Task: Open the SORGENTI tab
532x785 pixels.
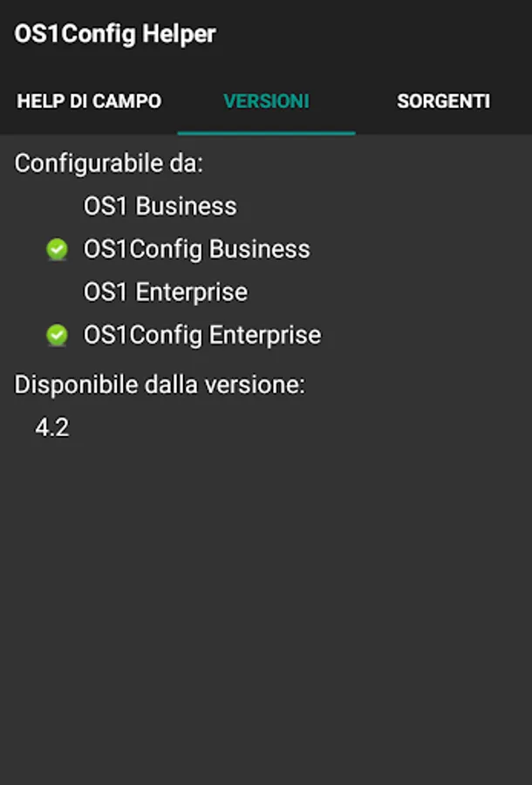Action: [443, 101]
